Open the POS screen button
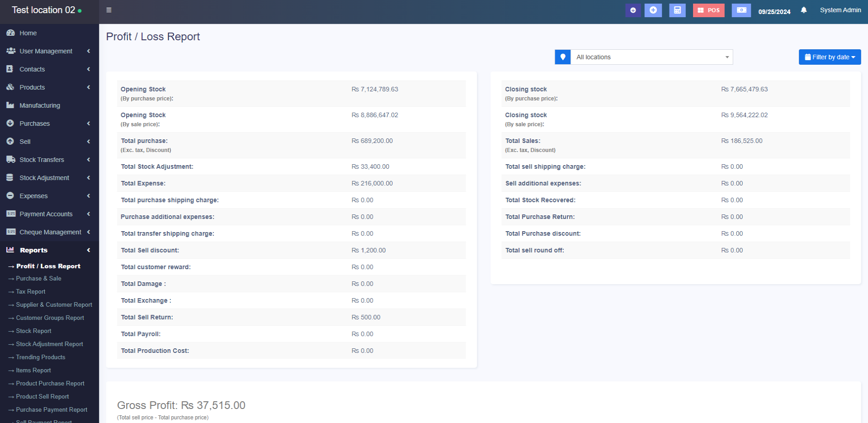The width and height of the screenshot is (868, 423). click(x=708, y=10)
